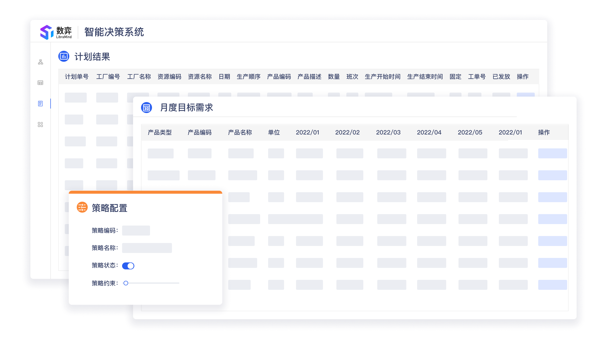This screenshot has width=607, height=364.
Task: Click the 策略约束 slider handle
Action: click(x=126, y=283)
